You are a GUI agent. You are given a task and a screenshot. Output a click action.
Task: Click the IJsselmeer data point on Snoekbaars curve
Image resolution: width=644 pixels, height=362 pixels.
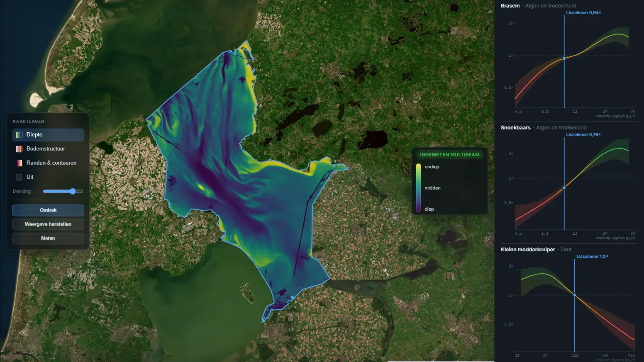[x=564, y=188]
